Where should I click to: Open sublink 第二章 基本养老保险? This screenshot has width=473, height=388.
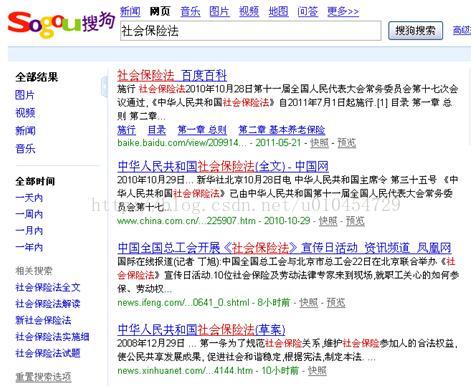(x=282, y=130)
